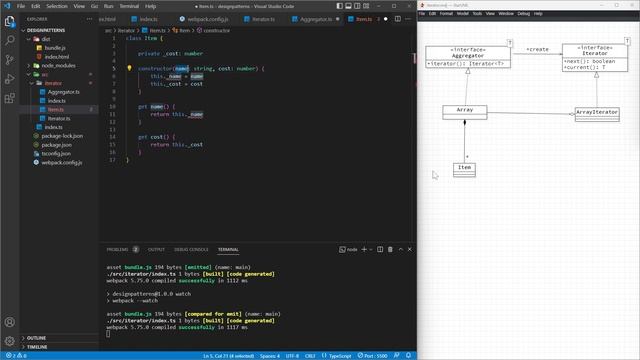Open the Debug menu in StarUML window

(523, 13)
